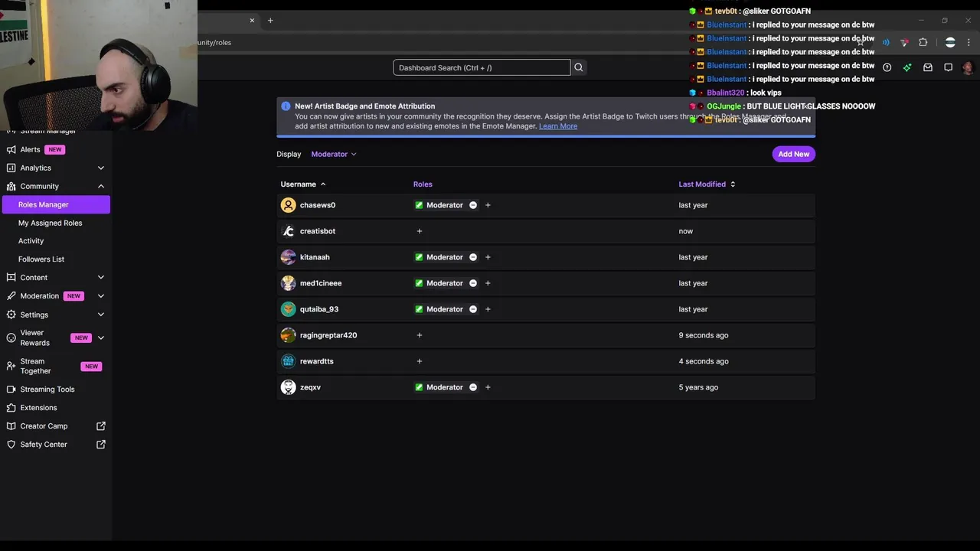980x551 pixels.
Task: Remove Moderator role from zeqxv
Action: pos(473,387)
